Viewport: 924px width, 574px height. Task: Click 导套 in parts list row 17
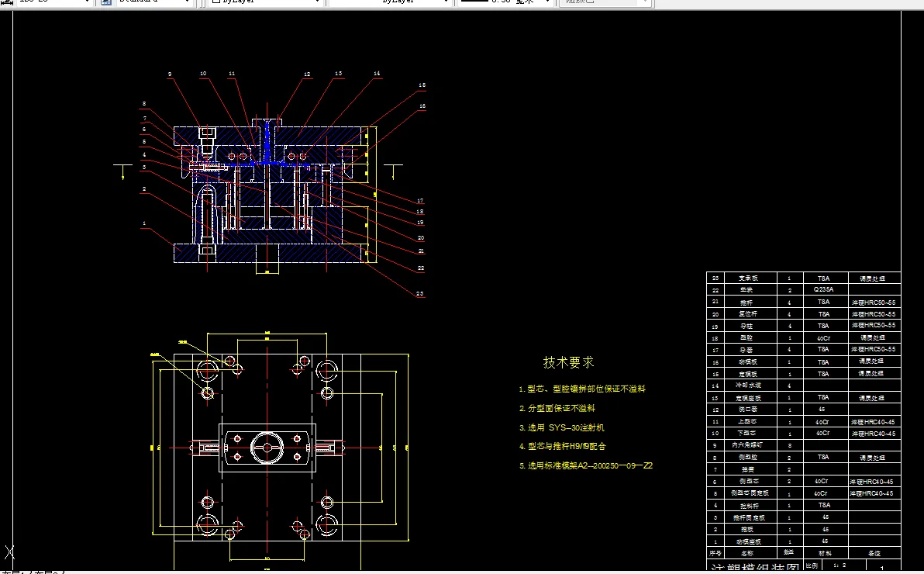(x=746, y=350)
